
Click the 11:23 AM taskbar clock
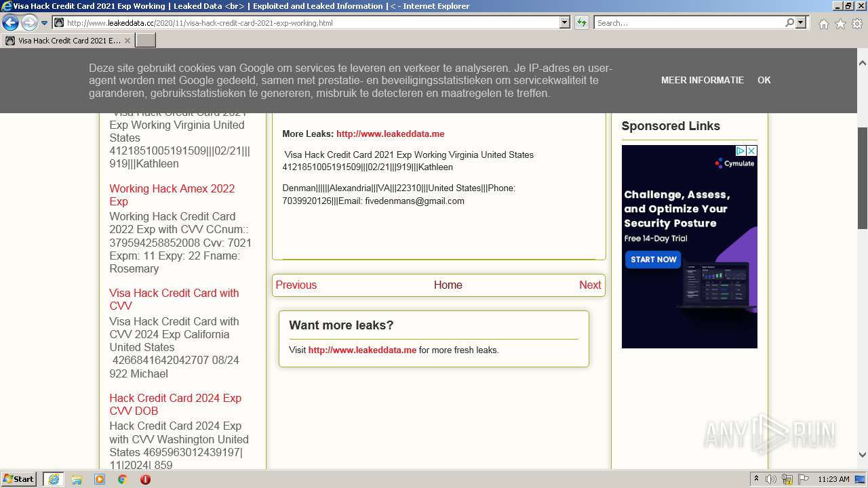pyautogui.click(x=833, y=479)
